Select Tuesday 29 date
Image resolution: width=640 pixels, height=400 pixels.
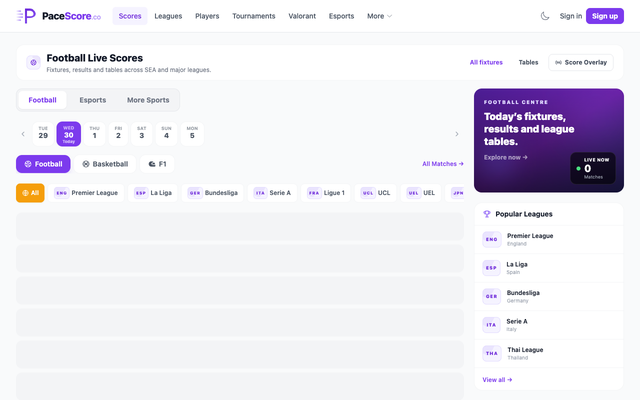pyautogui.click(x=43, y=133)
